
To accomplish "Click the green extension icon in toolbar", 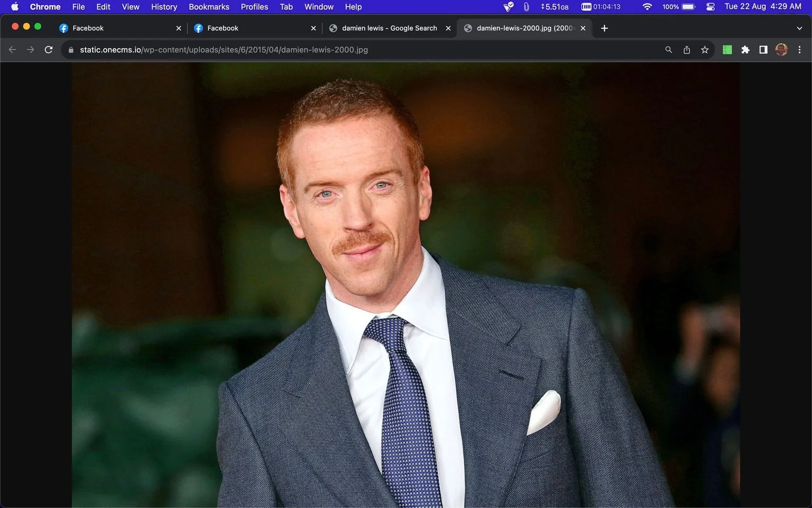I will pos(727,50).
